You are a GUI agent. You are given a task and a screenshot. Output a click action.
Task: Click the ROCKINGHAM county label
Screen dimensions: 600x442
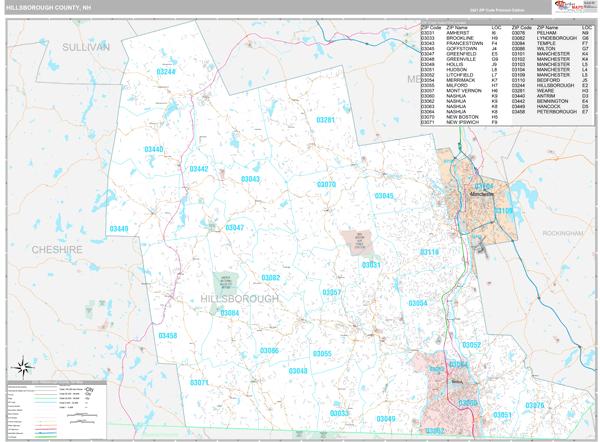coord(563,233)
